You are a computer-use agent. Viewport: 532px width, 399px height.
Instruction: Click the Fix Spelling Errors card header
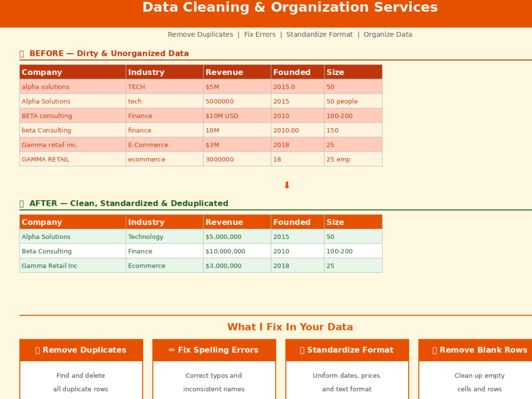tap(214, 350)
